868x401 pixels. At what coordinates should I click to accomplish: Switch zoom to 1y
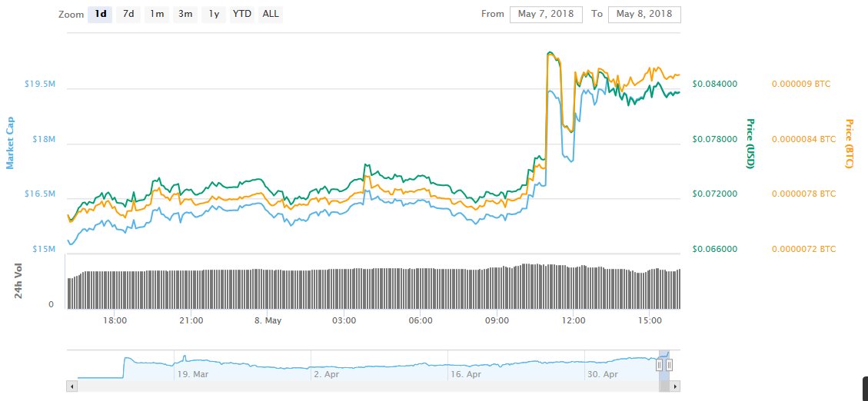click(x=213, y=15)
